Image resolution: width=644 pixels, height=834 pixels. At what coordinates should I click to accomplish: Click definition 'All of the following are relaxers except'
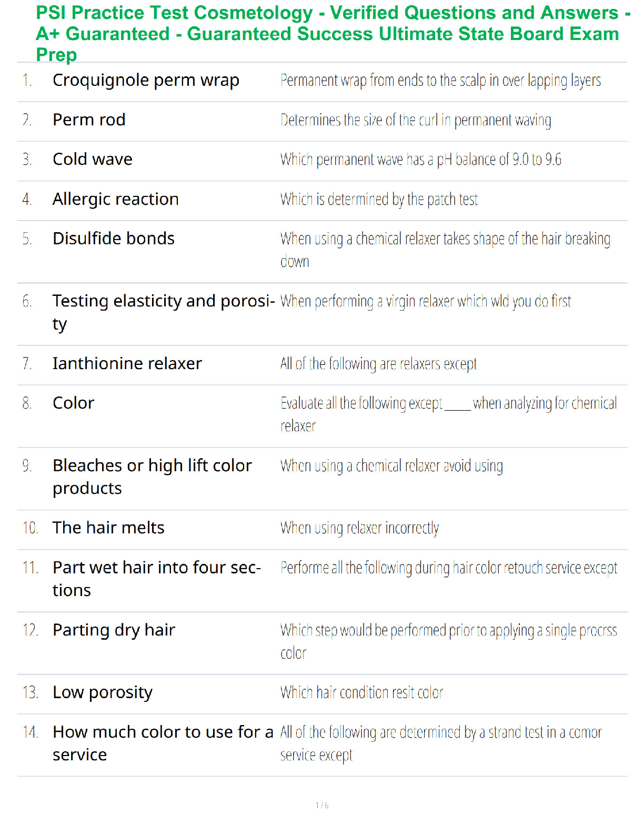coord(378,364)
